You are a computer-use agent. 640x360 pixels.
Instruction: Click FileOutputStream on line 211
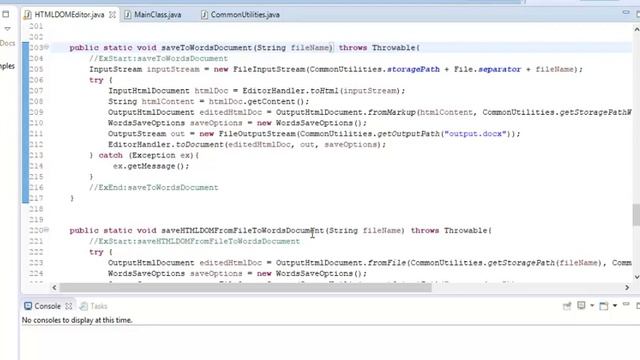pyautogui.click(x=257, y=134)
